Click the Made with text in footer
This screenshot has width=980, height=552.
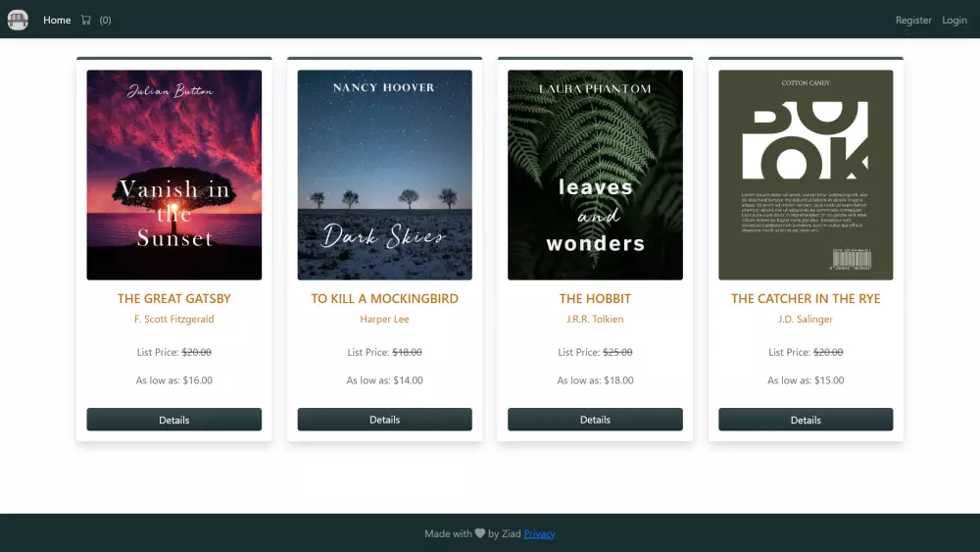click(x=448, y=533)
